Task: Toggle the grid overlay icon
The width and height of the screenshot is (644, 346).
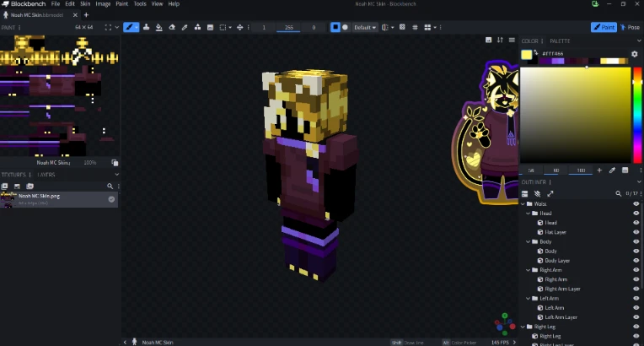Action: pos(415,28)
